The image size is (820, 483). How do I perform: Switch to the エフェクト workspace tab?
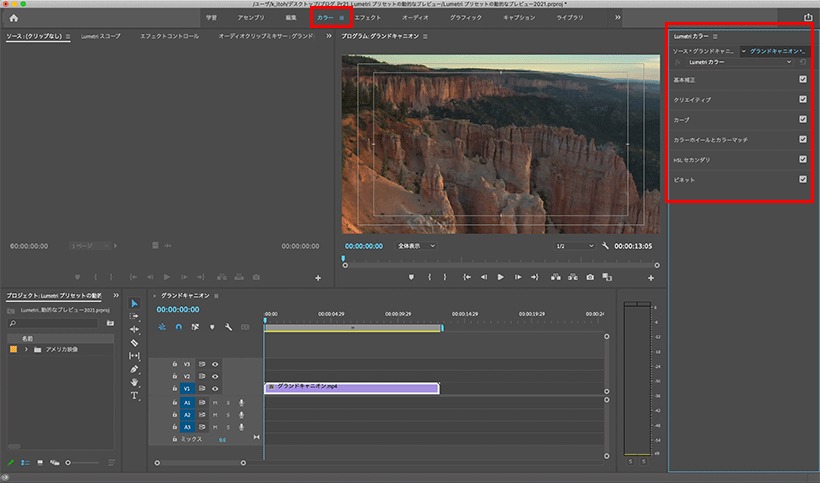click(x=368, y=18)
